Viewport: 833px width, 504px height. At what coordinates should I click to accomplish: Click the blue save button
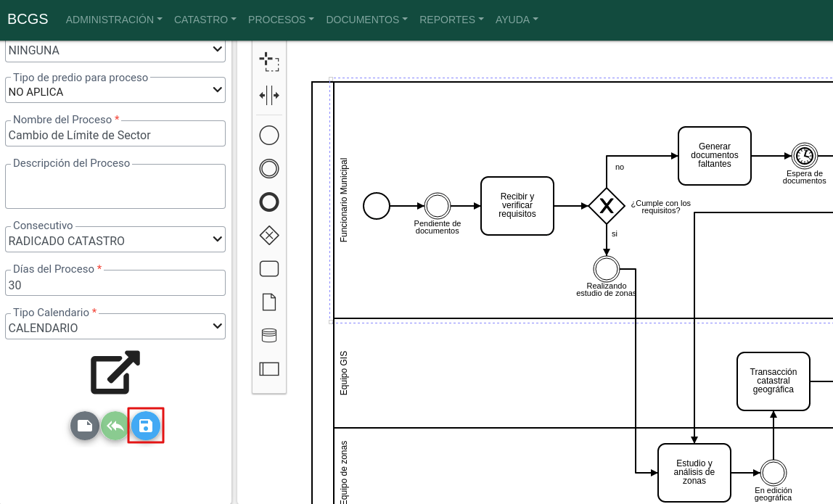(146, 426)
